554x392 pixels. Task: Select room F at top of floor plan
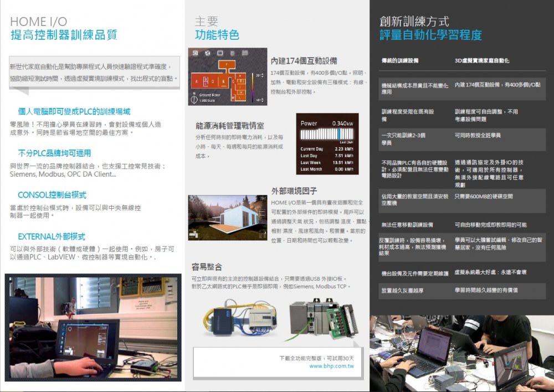coord(225,64)
